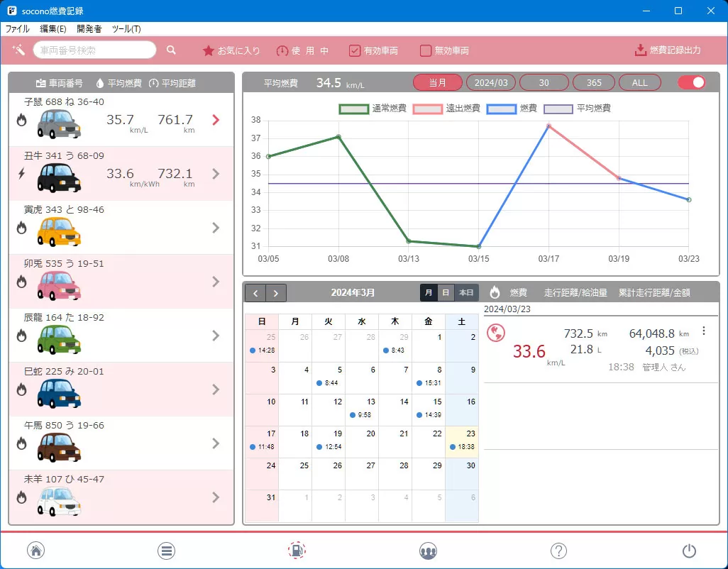Expand the 寅虎 343 row chevron
The height and width of the screenshot is (569, 728).
(x=216, y=228)
